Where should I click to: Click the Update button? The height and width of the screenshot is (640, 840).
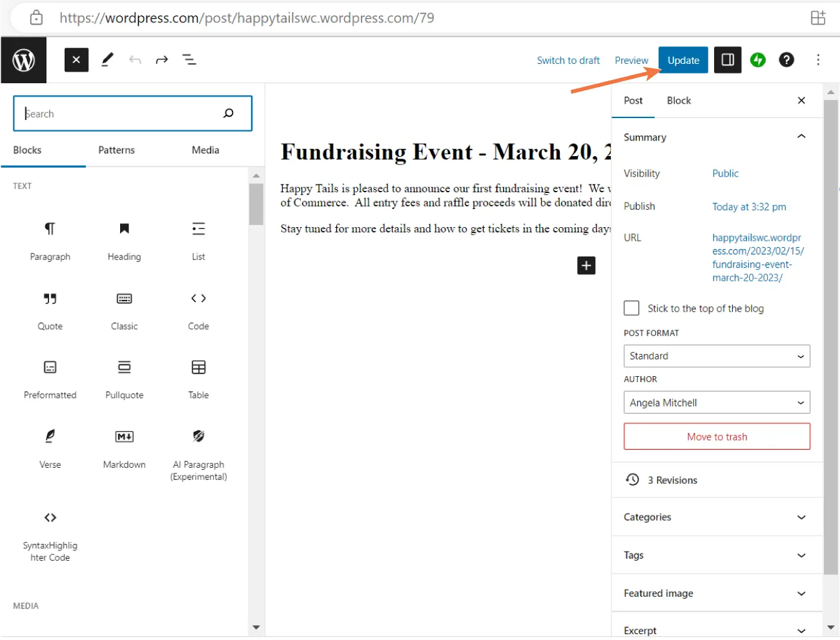[682, 59]
